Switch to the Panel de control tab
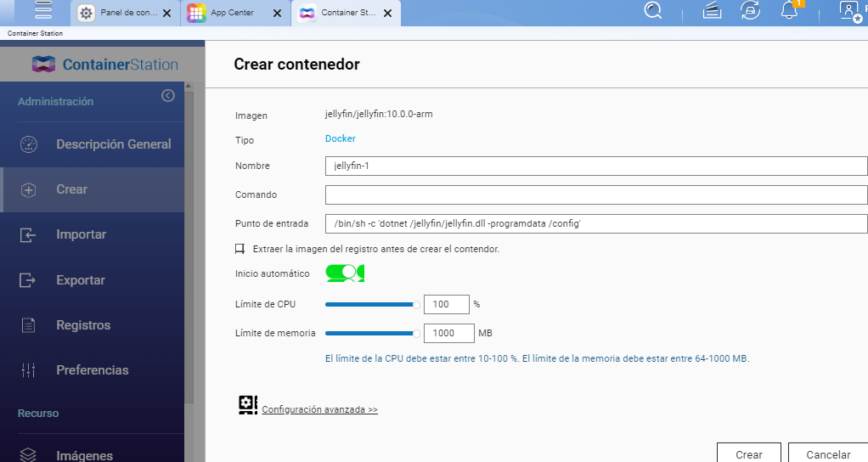This screenshot has width=868, height=462. click(127, 13)
